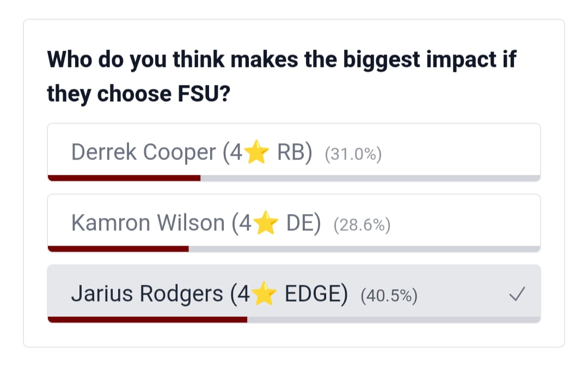Click the 40.5% result percentage
Image resolution: width=588 pixels, height=378 pixels.
(x=389, y=296)
